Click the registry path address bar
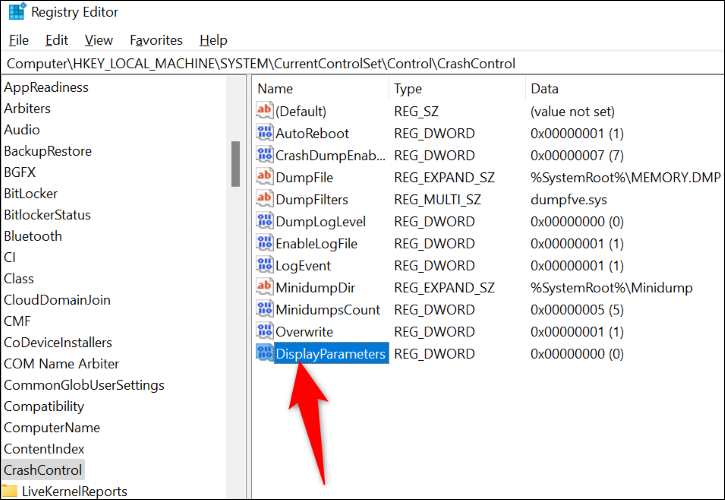725x500 pixels. point(362,63)
